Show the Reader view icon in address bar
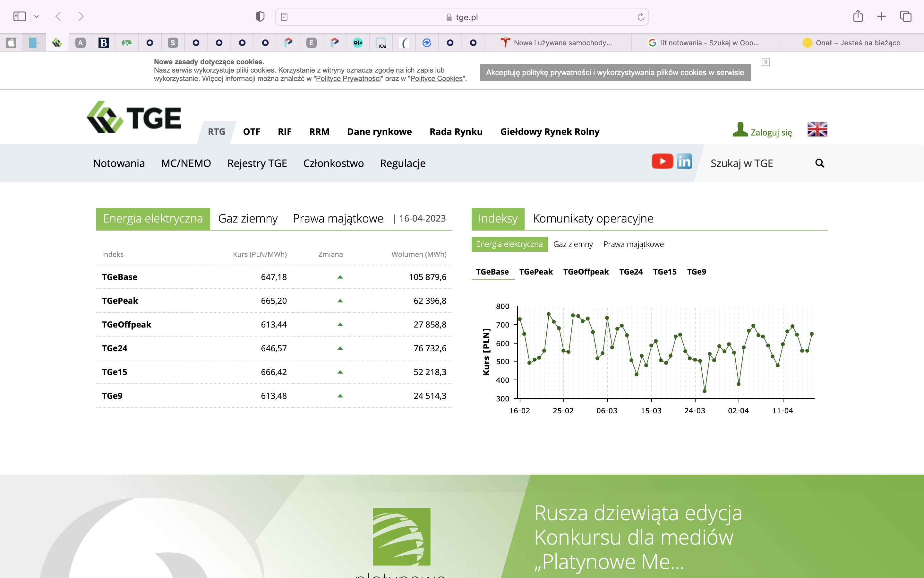 [284, 17]
